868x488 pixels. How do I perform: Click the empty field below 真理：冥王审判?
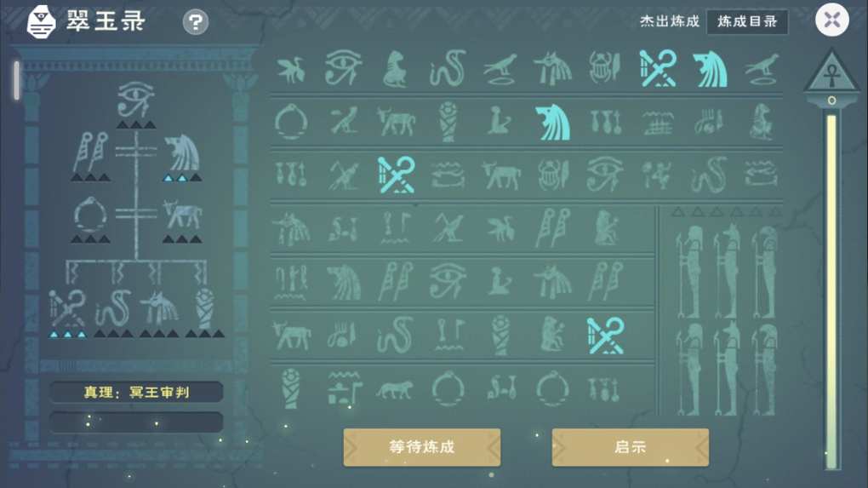[x=136, y=422]
